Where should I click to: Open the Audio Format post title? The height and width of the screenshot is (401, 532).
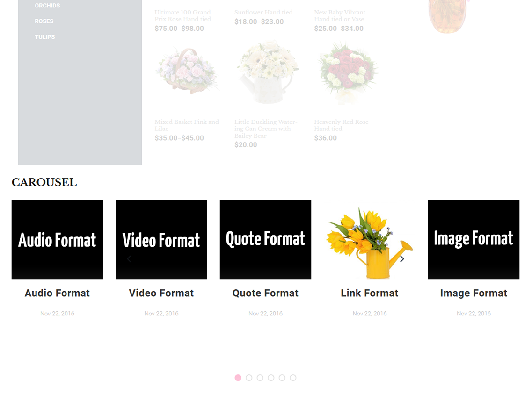pos(57,293)
